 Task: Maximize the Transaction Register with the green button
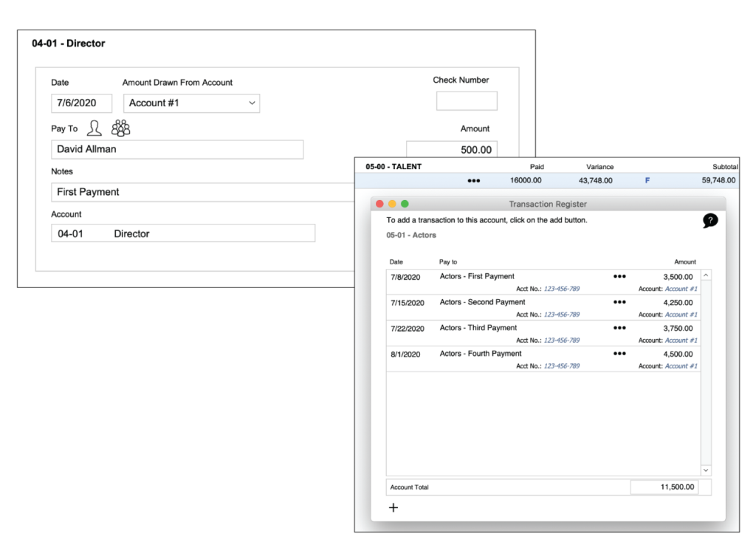coord(405,204)
